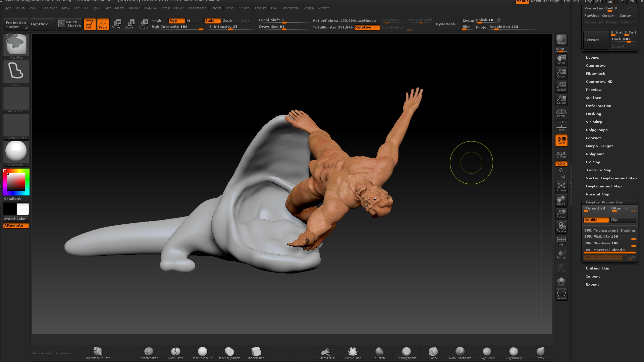Image resolution: width=644 pixels, height=362 pixels.
Task: Expand the Polygroups subpalette
Action: pos(596,130)
